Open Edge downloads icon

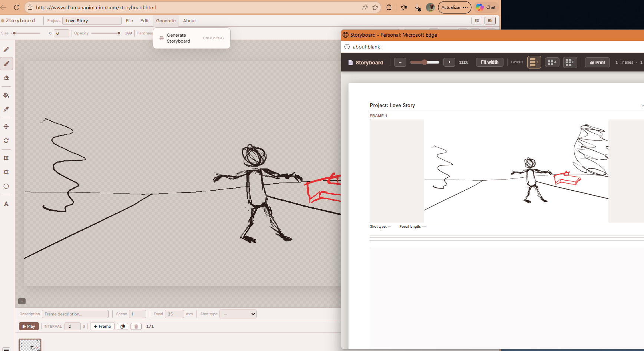(417, 7)
